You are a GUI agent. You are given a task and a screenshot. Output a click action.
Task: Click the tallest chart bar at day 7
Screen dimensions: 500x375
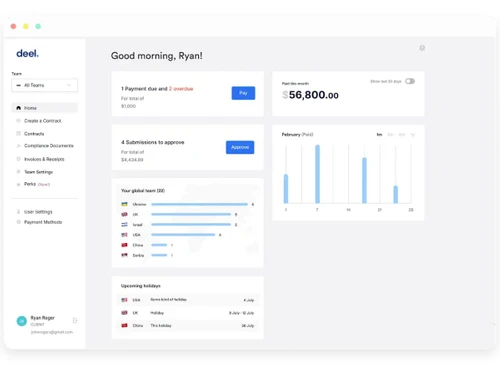point(317,174)
